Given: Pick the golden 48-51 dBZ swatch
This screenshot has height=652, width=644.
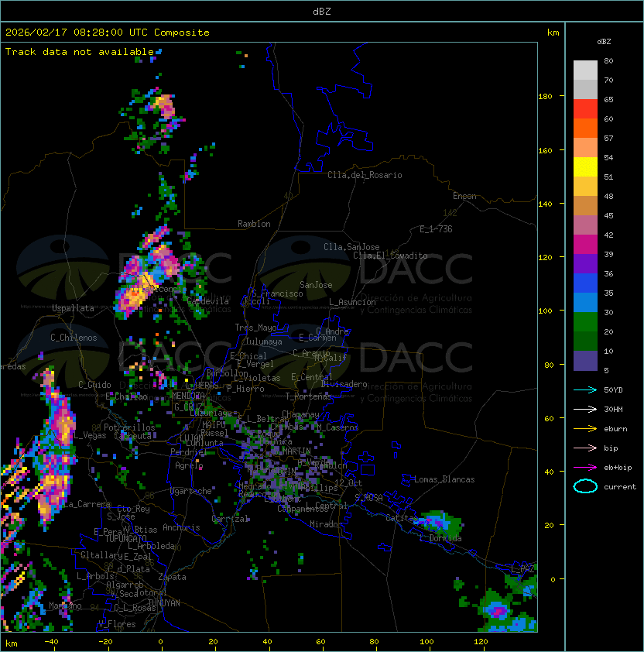Looking at the screenshot, I should point(585,187).
